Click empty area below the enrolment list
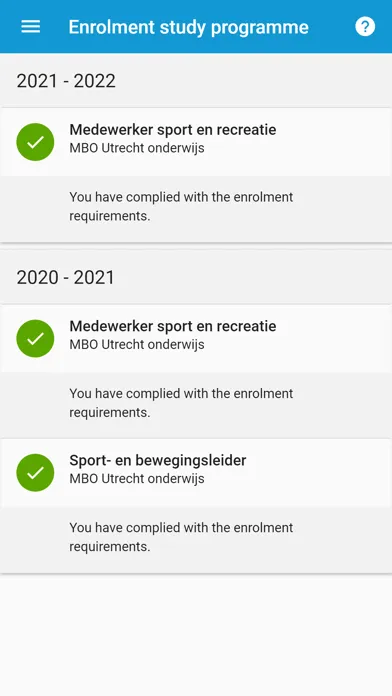The image size is (392, 696). [196, 635]
